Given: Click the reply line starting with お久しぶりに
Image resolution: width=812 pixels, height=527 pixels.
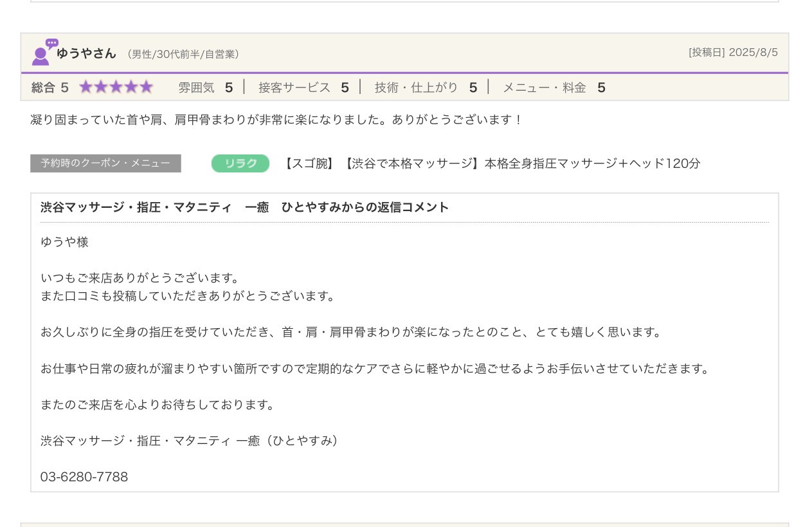Looking at the screenshot, I should [350, 332].
